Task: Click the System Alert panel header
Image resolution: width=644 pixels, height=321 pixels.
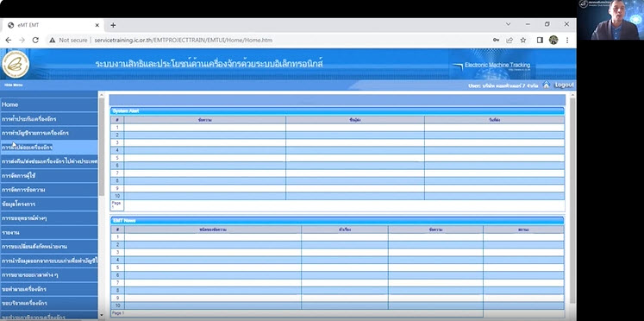Action: [337, 111]
